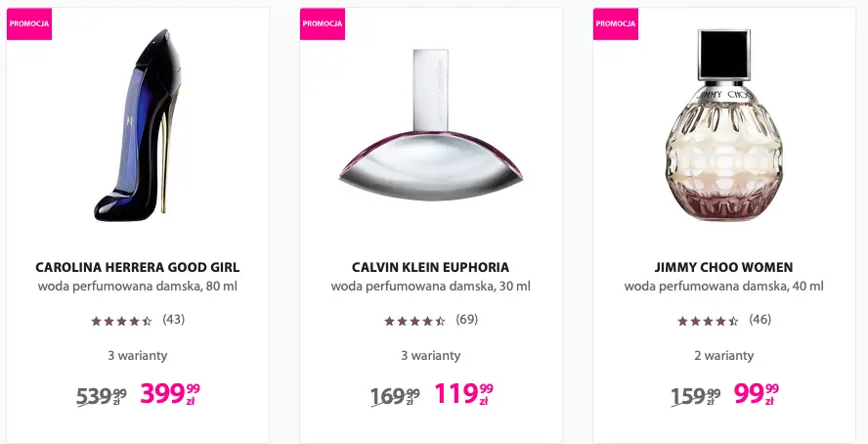
Task: Open the 43 reviews count for Good Girl
Action: click(x=174, y=319)
